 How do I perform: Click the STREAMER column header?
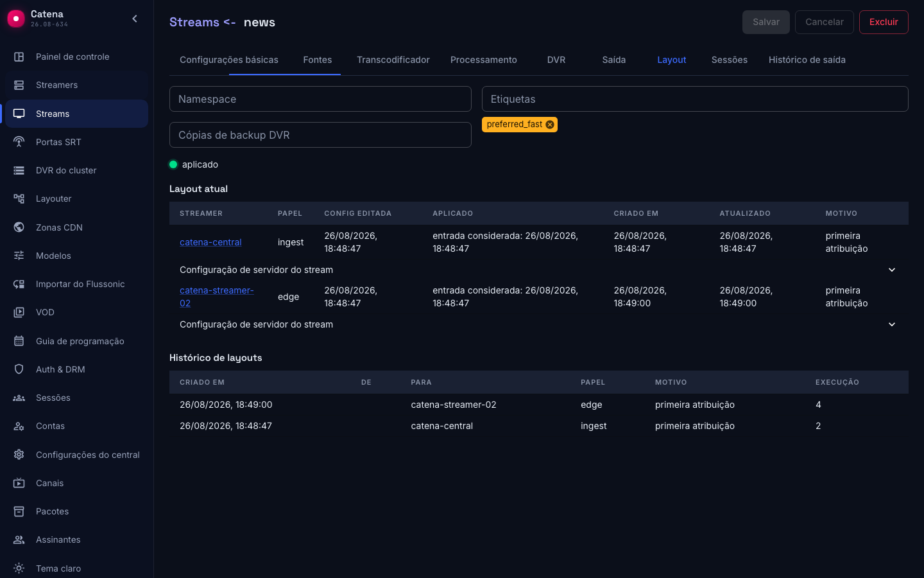click(201, 213)
